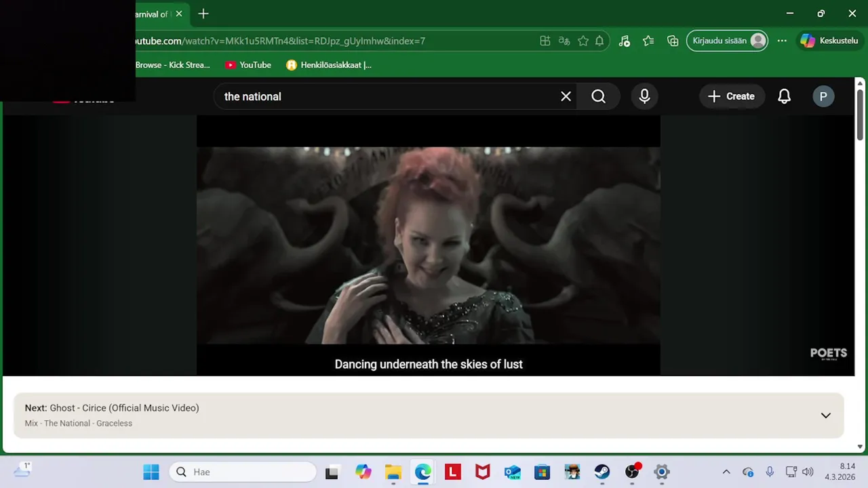
Task: Open the red L app in taskbar
Action: (453, 472)
